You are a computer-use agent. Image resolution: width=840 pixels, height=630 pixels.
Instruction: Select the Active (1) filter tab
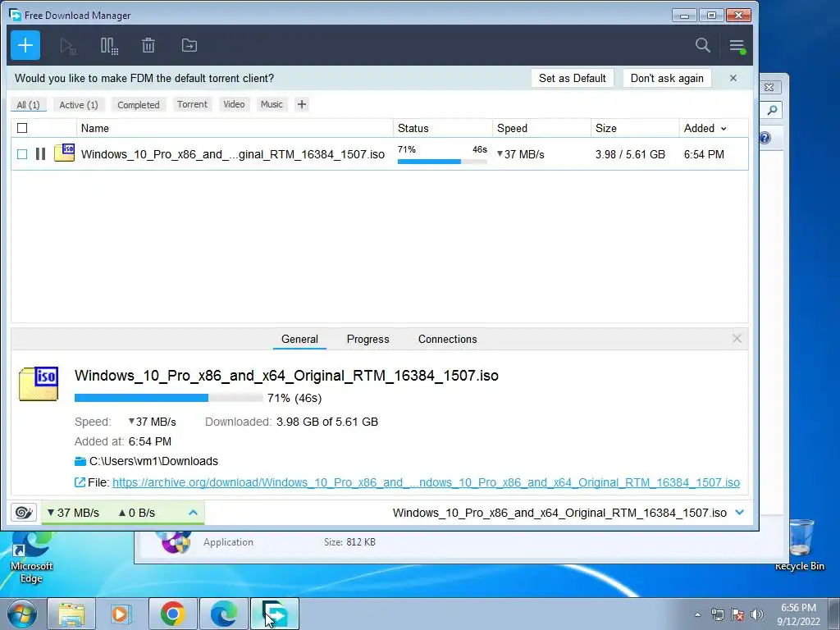click(x=79, y=104)
